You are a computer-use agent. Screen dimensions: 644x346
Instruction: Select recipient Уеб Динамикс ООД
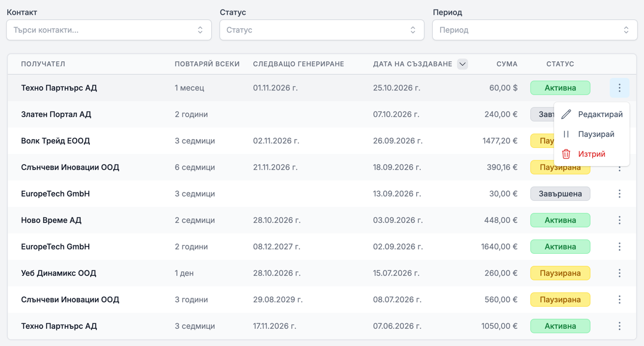point(59,273)
